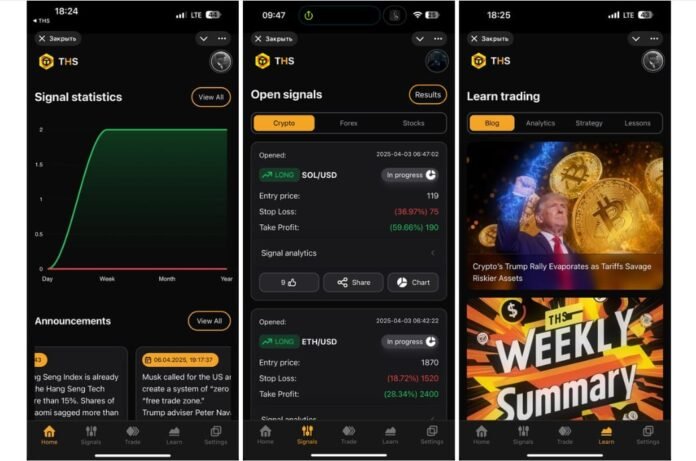
Task: Open profile avatar on Signal statistics screen
Action: (x=221, y=61)
